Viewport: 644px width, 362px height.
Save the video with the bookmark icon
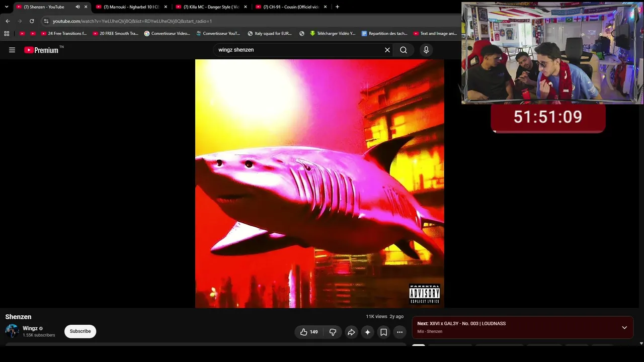click(383, 332)
